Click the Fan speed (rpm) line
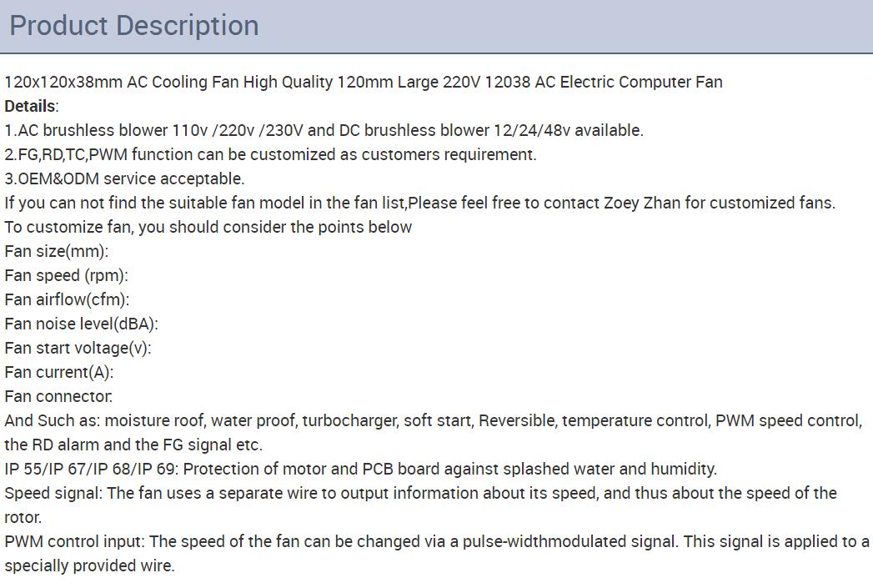Screen dimensions: 873x588 [66, 275]
